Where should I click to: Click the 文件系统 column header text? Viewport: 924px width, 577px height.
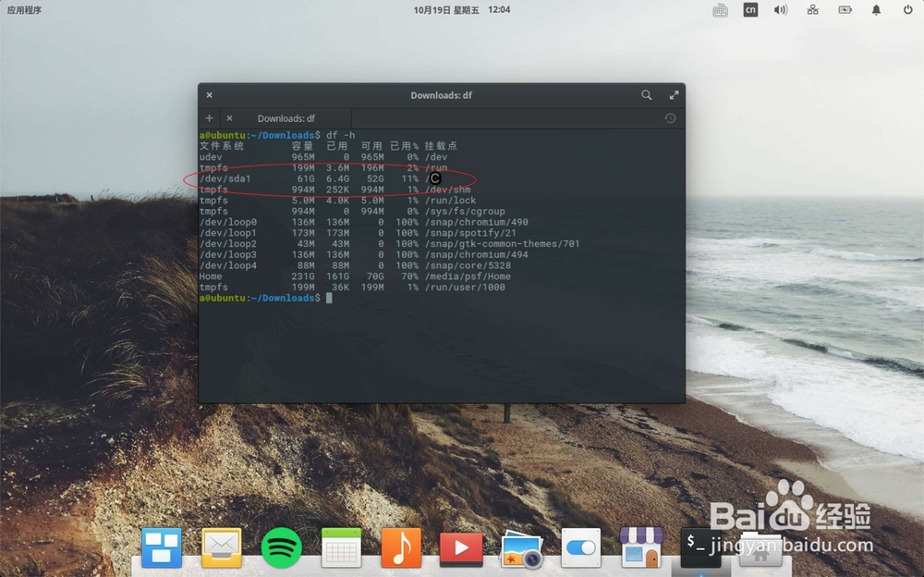point(222,146)
